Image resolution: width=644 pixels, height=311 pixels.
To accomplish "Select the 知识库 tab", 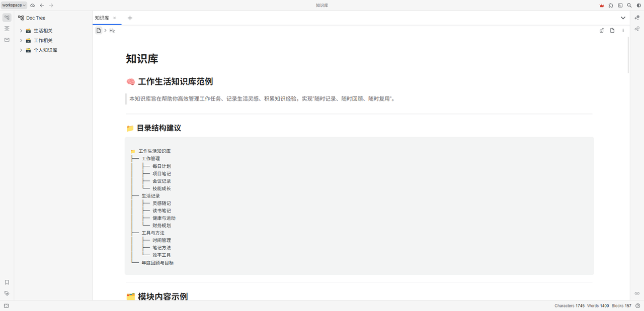I will [x=107, y=18].
